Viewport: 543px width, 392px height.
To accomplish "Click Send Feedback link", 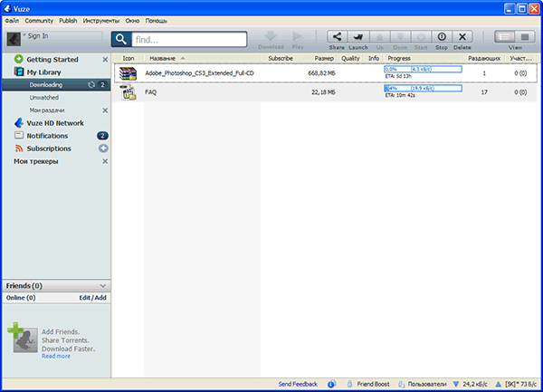I will [298, 384].
